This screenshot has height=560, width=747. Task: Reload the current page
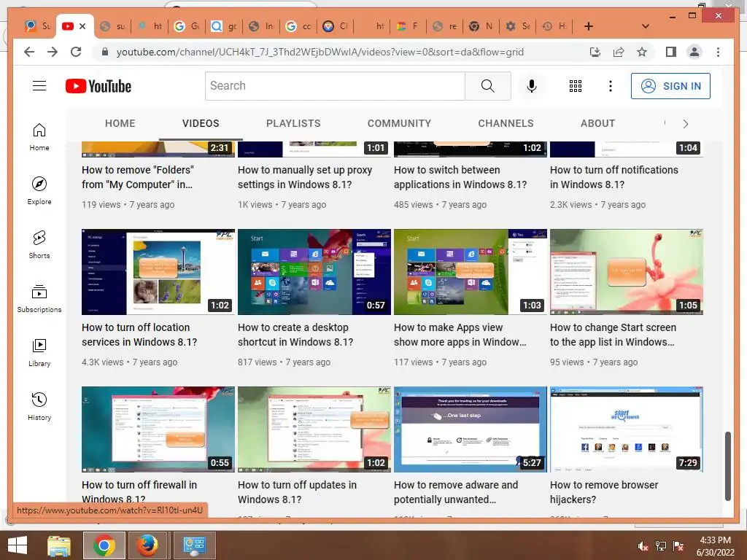click(76, 52)
